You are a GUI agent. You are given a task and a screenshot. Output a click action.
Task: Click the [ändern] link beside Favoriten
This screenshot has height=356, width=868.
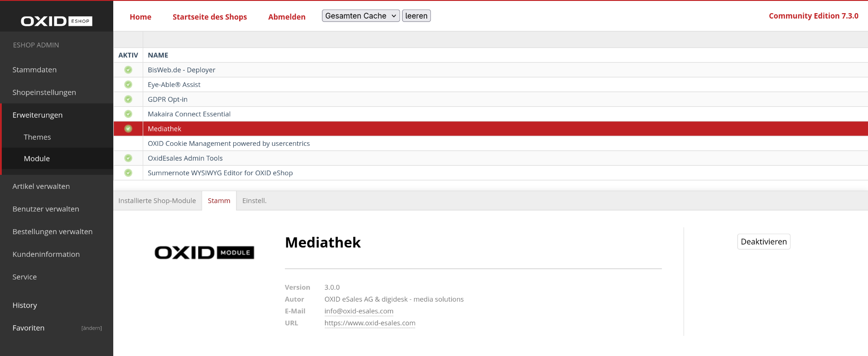tap(92, 328)
